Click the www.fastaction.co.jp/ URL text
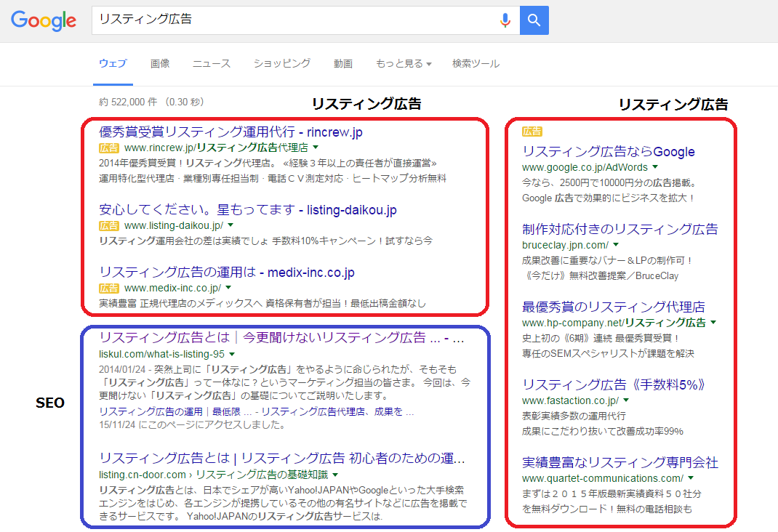 pyautogui.click(x=570, y=400)
